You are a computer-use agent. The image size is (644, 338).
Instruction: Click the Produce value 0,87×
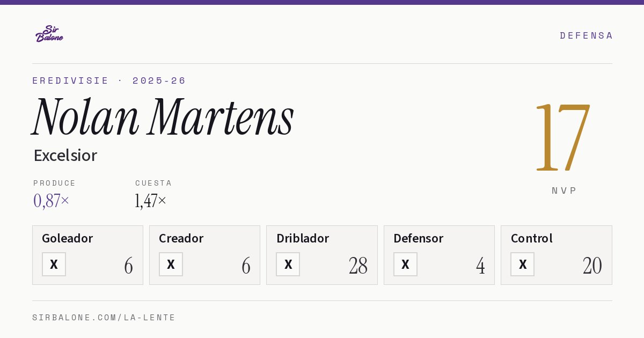(x=52, y=201)
